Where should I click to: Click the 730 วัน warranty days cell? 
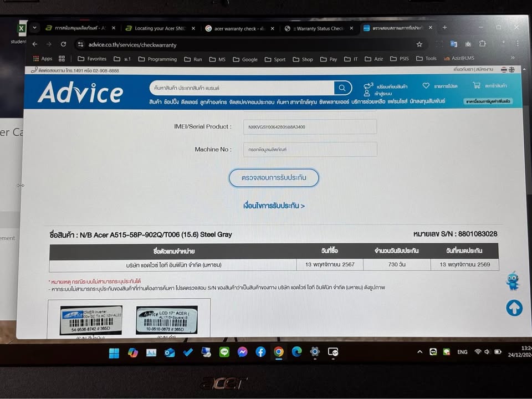pyautogui.click(x=397, y=264)
